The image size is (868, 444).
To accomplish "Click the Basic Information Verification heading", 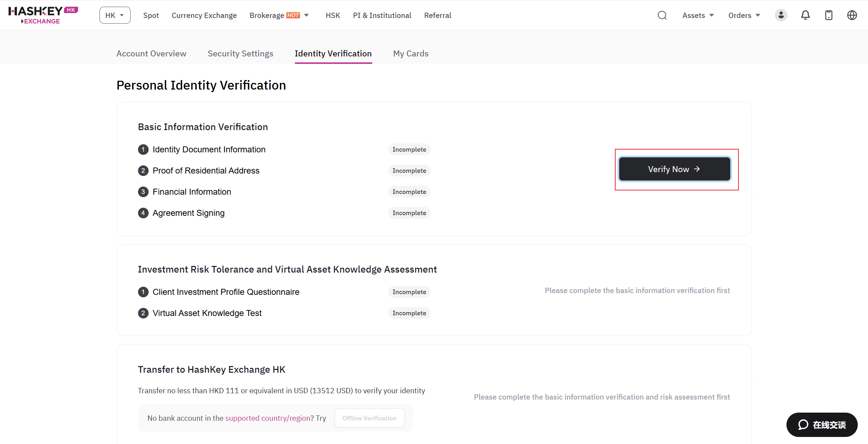I will (203, 127).
